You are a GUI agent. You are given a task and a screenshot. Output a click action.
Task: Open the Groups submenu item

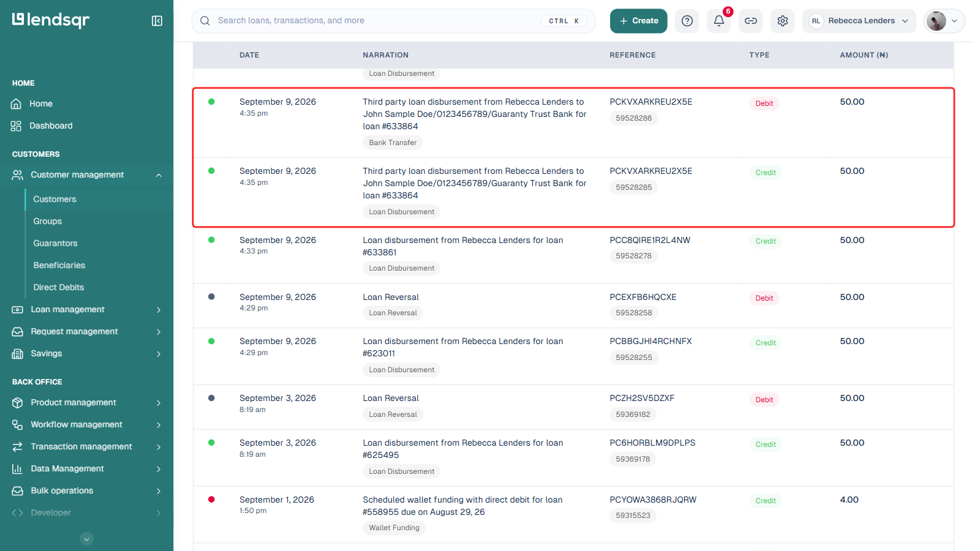coord(48,221)
